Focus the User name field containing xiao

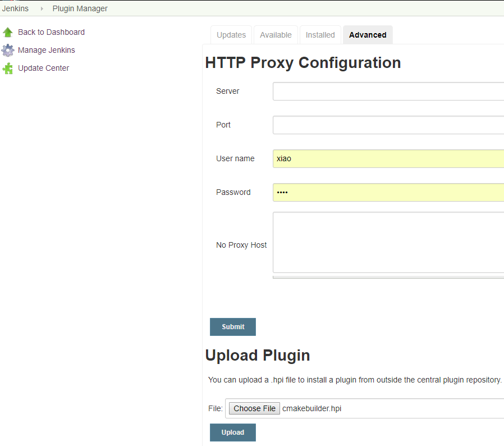tap(387, 158)
